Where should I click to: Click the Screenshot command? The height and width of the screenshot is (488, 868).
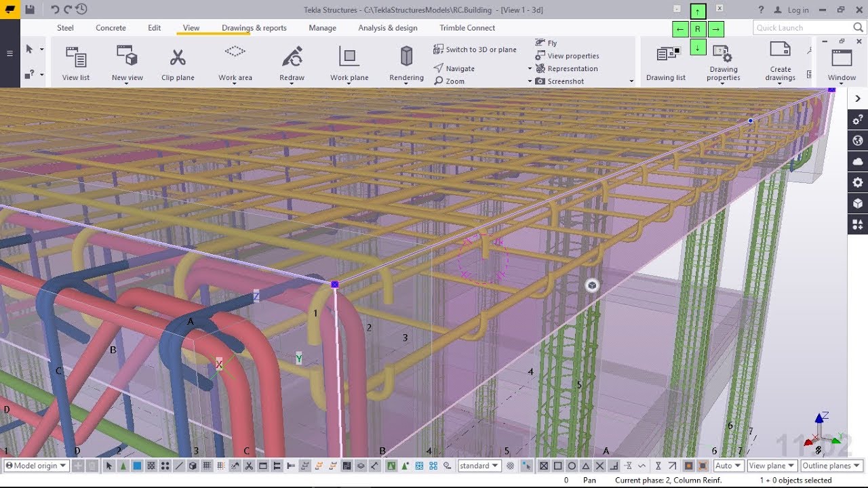pos(559,81)
